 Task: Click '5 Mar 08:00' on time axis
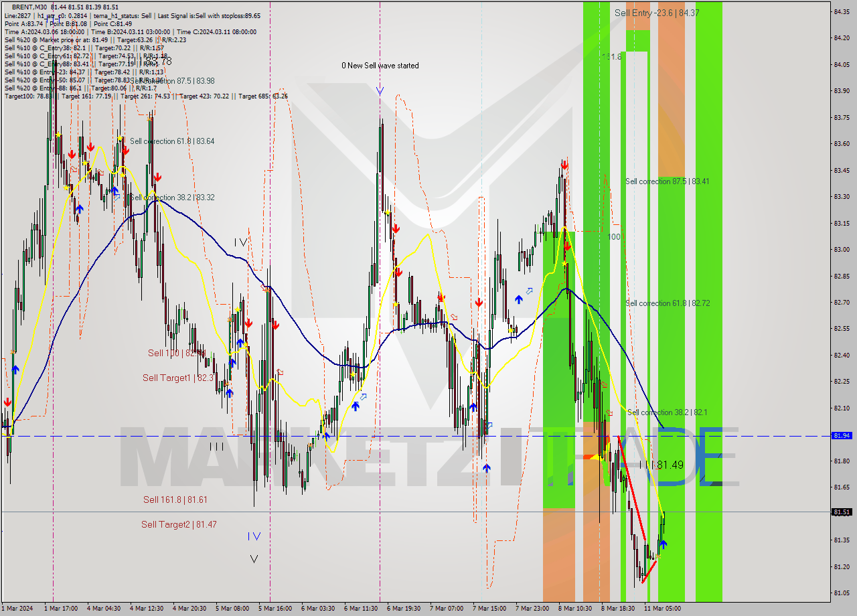pos(232,609)
